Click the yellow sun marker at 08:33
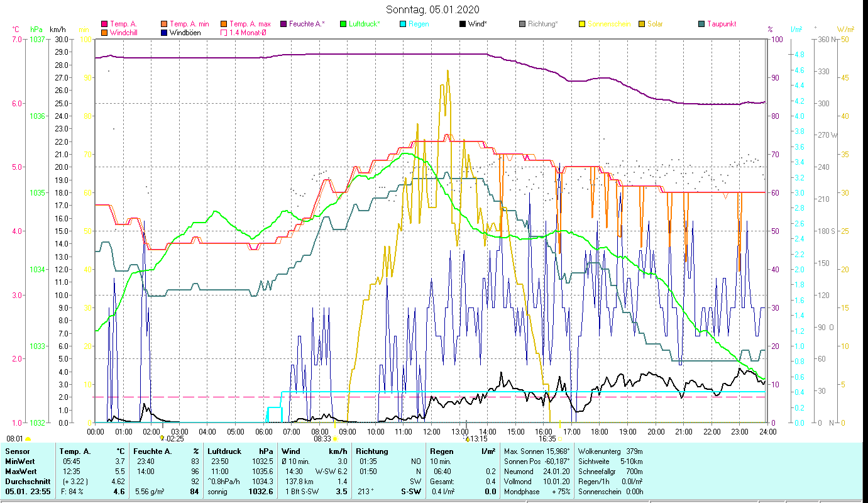868x503 pixels. (x=335, y=439)
